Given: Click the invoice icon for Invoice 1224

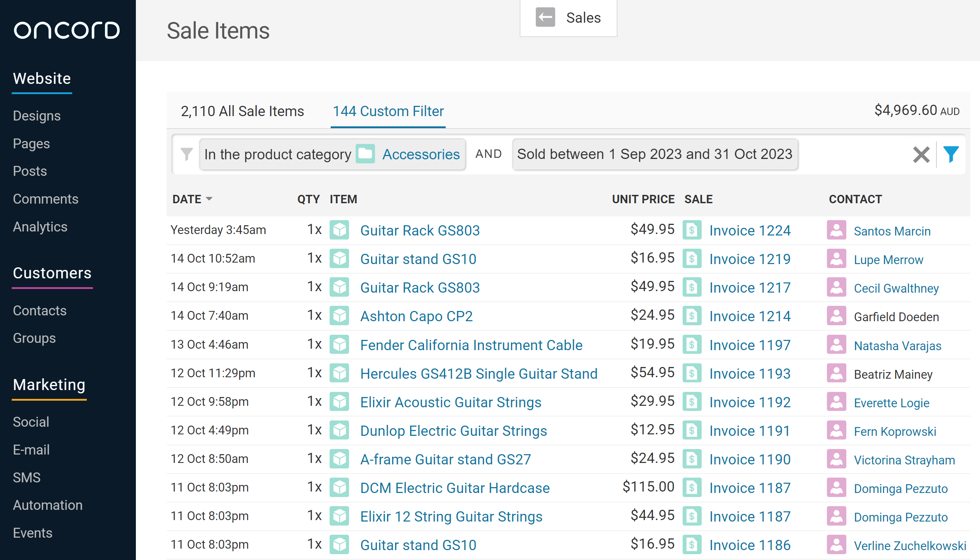Looking at the screenshot, I should [x=692, y=230].
